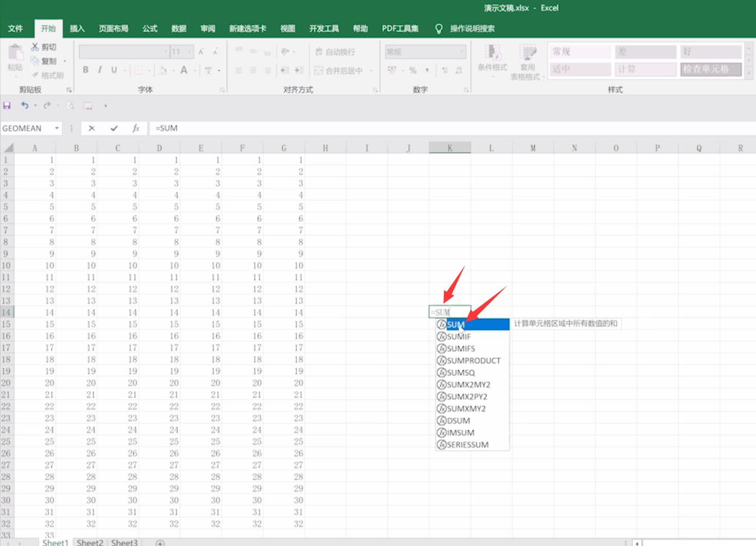Screen dimensions: 756x546
Task: Click the decrease decimal icon
Action: point(459,70)
